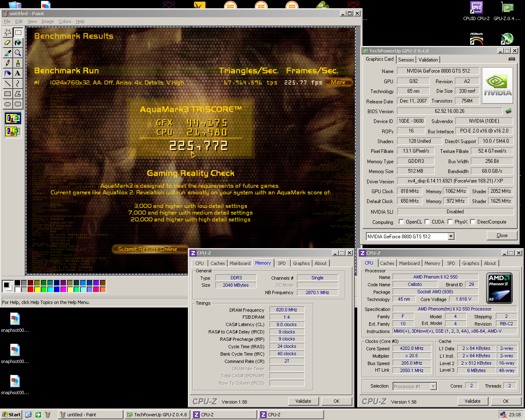
Task: Open the CPUID CPU-Z desktop shortcut
Action: pos(476,11)
